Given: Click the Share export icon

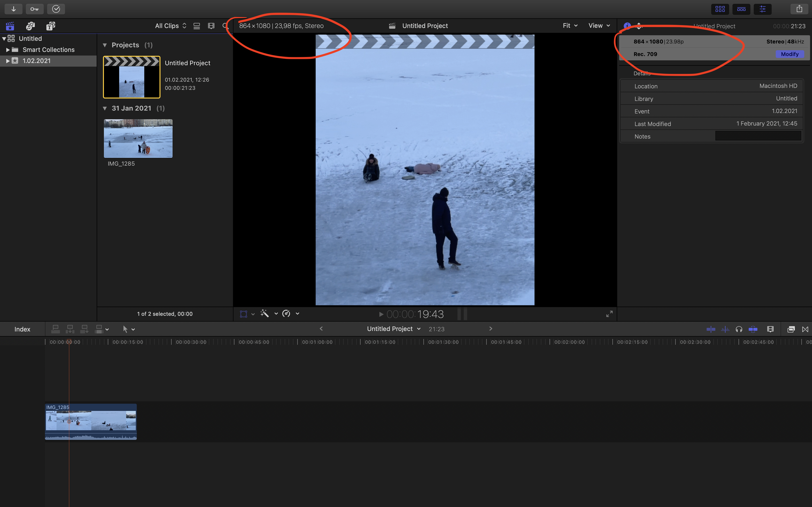Looking at the screenshot, I should [x=799, y=9].
